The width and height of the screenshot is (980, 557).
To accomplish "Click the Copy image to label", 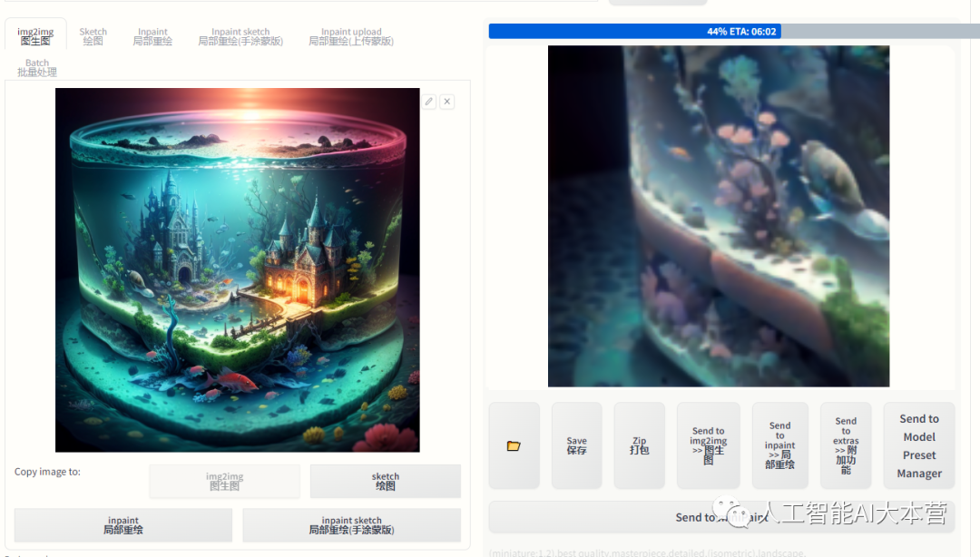I will pos(47,472).
